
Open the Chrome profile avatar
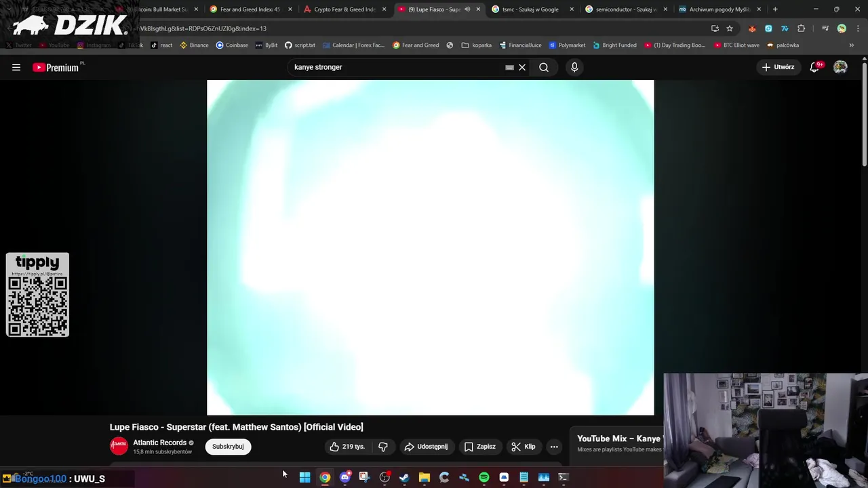(842, 28)
